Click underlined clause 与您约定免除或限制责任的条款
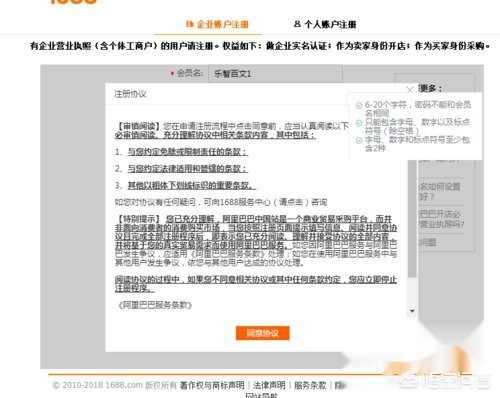Viewport: 500px width, 398px height. (x=188, y=152)
